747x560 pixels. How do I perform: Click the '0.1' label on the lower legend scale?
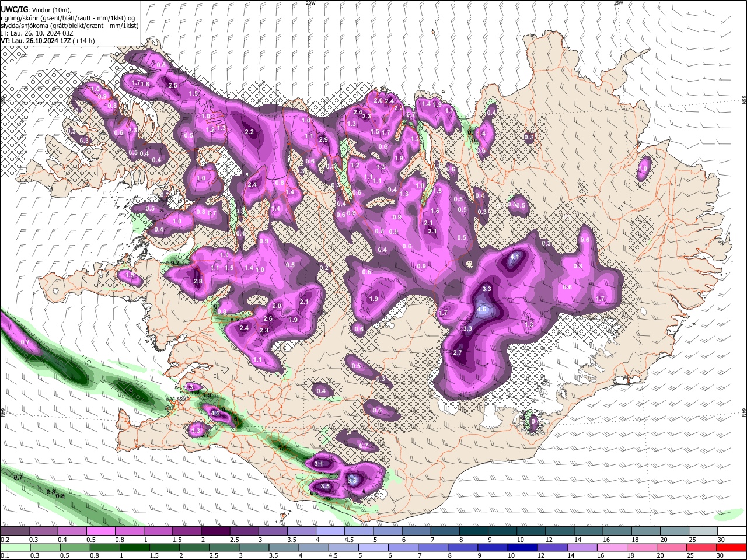[x=4, y=556]
